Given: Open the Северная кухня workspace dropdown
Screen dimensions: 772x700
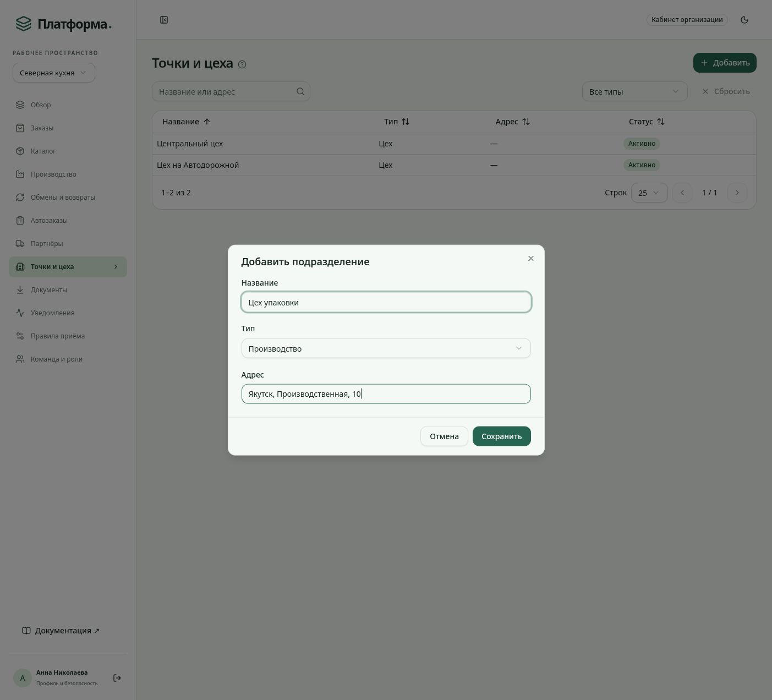Looking at the screenshot, I should (54, 73).
